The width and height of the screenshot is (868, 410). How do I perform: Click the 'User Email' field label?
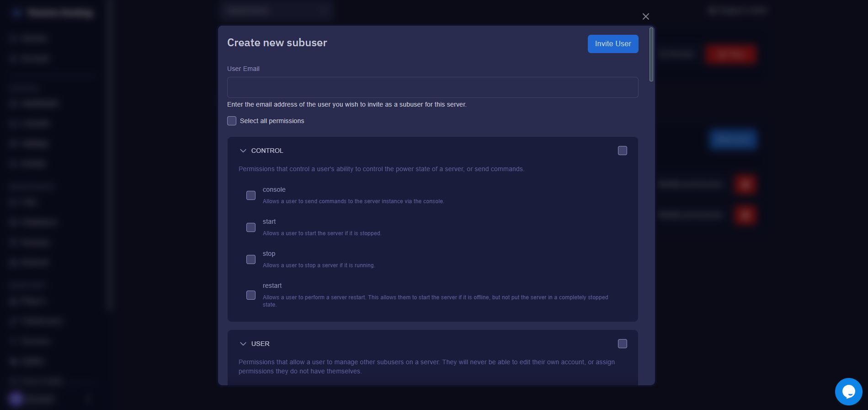(243, 69)
